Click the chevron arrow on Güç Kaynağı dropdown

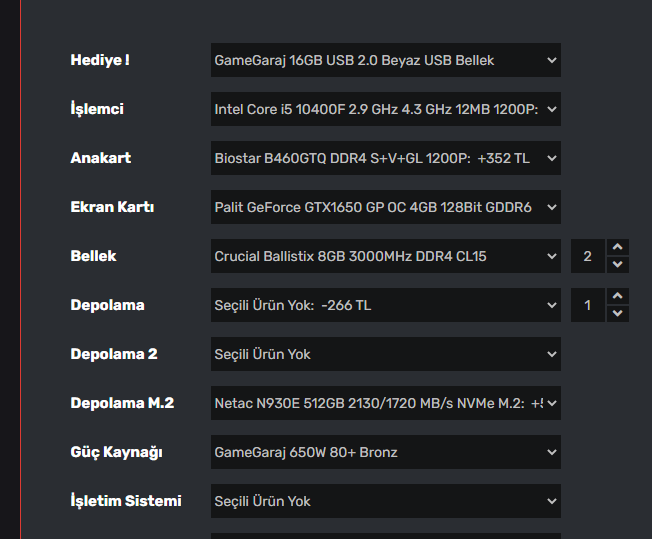pyautogui.click(x=552, y=452)
